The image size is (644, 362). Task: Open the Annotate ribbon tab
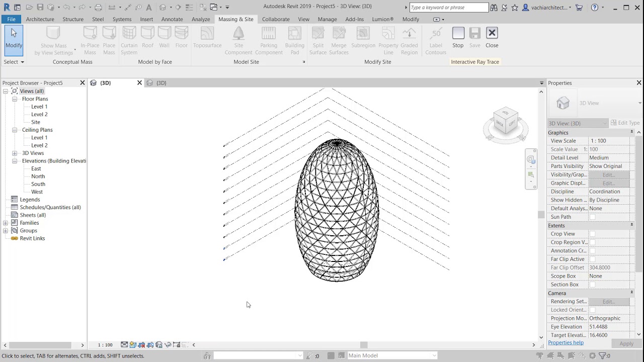click(x=172, y=19)
